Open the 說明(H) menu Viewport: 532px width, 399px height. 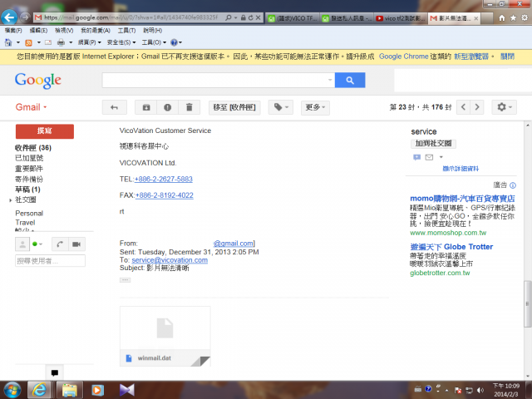(152, 31)
